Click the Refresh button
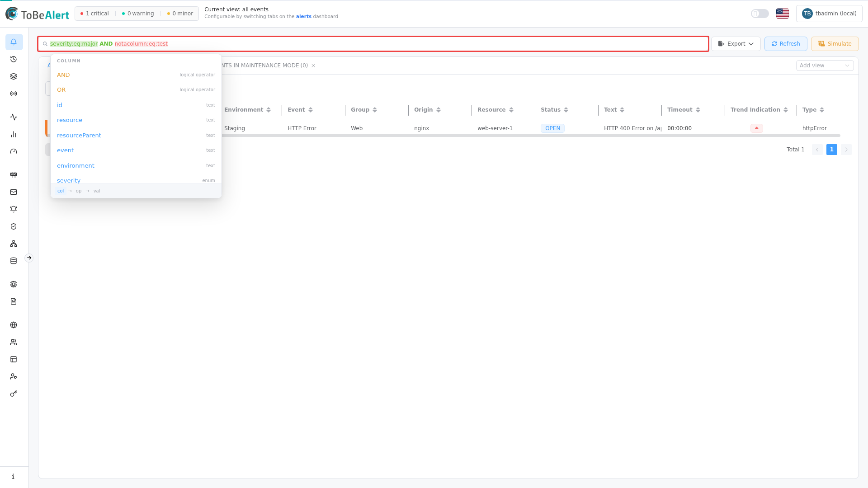This screenshot has height=488, width=868. (786, 44)
